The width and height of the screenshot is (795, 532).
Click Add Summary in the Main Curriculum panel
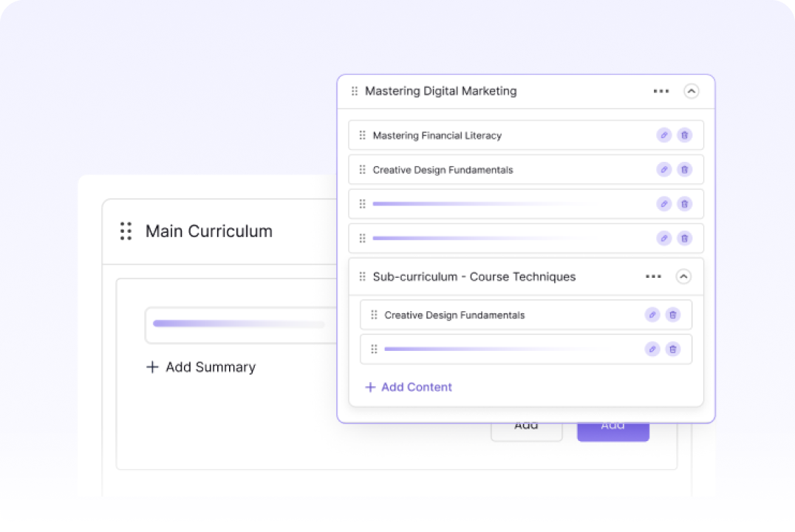tap(201, 367)
